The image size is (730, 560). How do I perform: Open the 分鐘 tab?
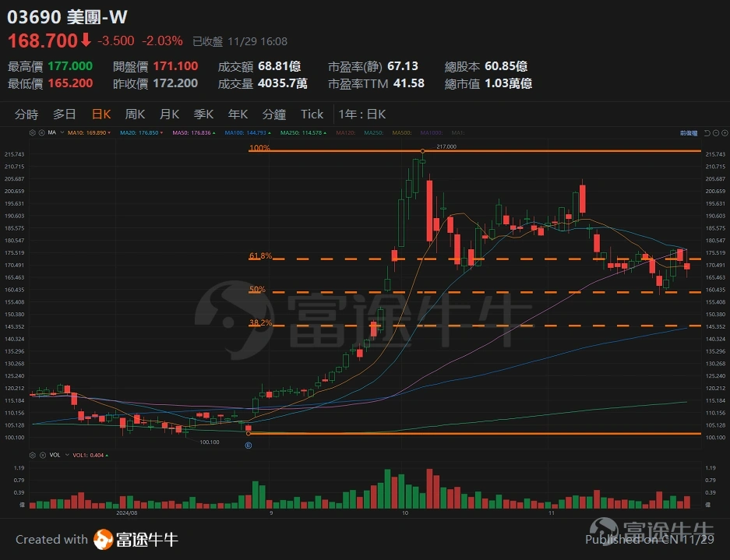(x=273, y=114)
